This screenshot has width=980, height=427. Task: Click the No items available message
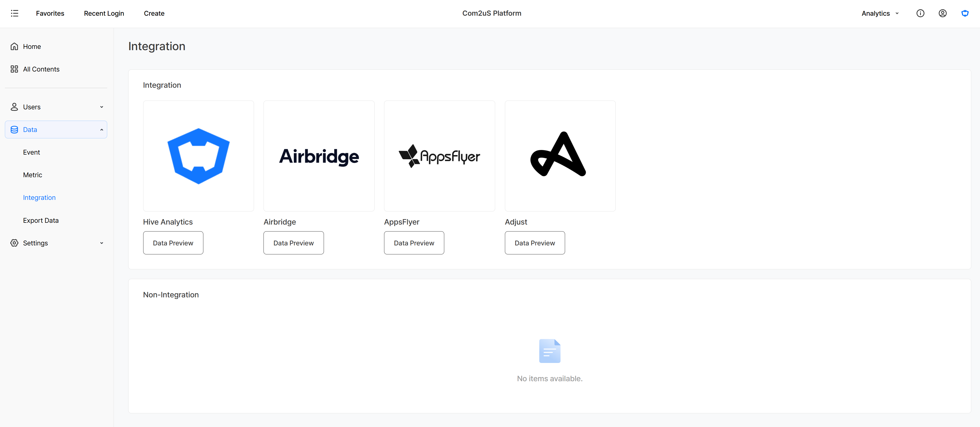click(550, 379)
